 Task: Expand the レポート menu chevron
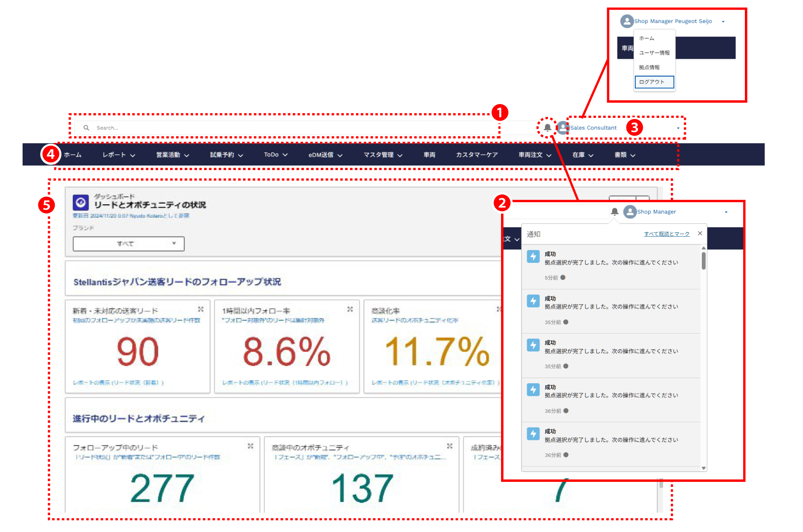133,155
